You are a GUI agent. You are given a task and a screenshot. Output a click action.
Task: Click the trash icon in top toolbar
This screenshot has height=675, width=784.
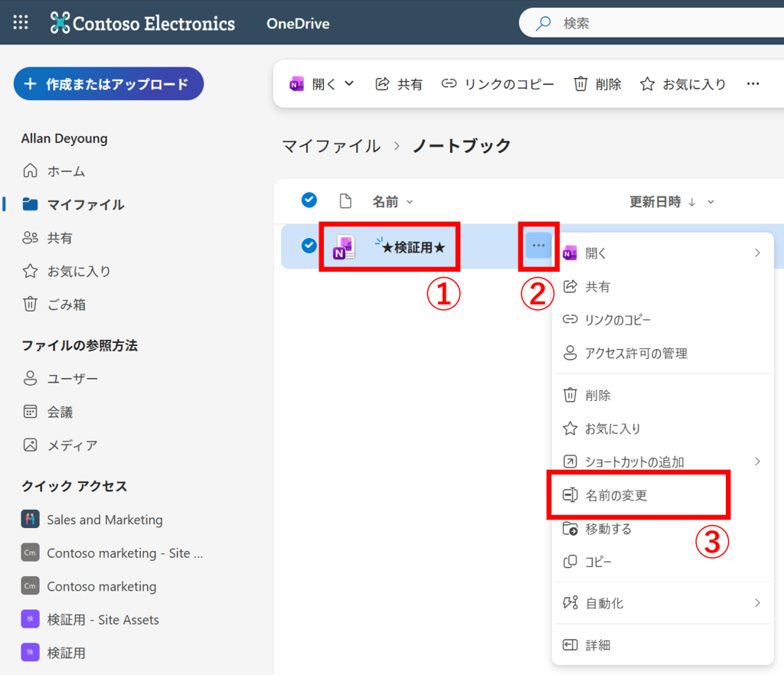581,84
